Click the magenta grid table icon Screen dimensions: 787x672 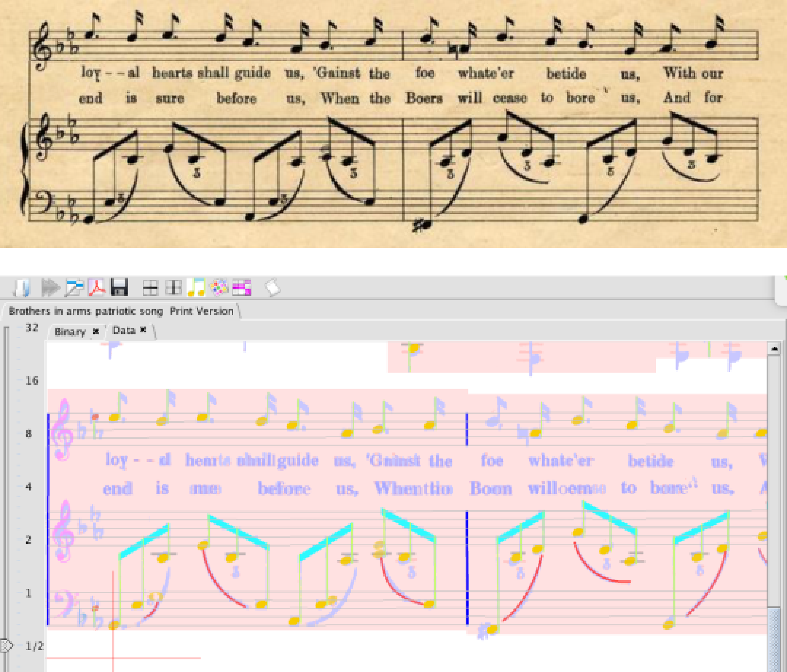pos(242,288)
